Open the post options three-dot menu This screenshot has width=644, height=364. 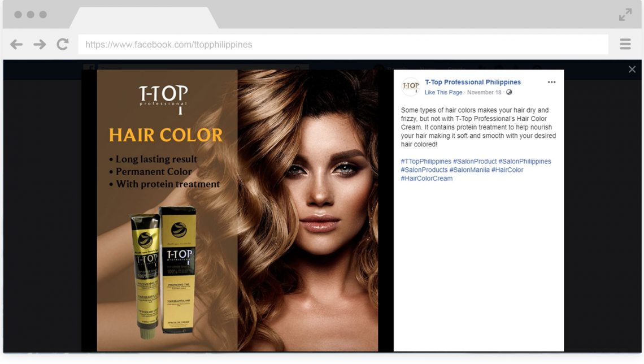[x=551, y=82]
